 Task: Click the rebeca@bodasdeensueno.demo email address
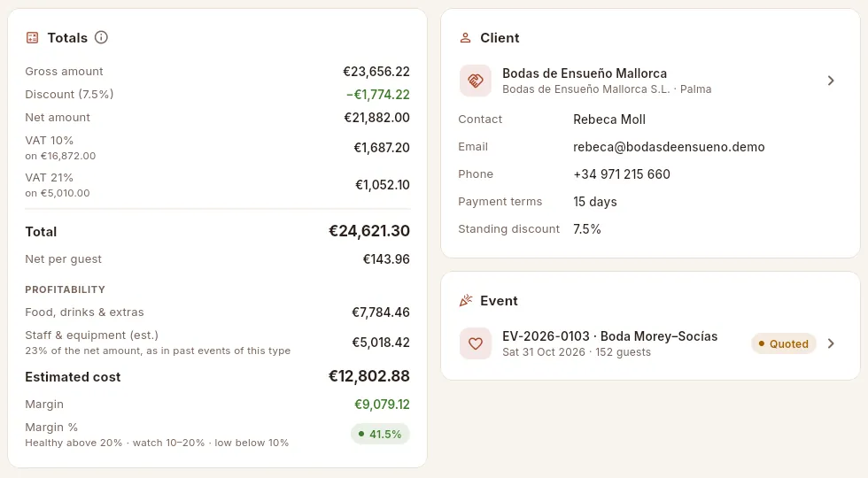coord(669,147)
